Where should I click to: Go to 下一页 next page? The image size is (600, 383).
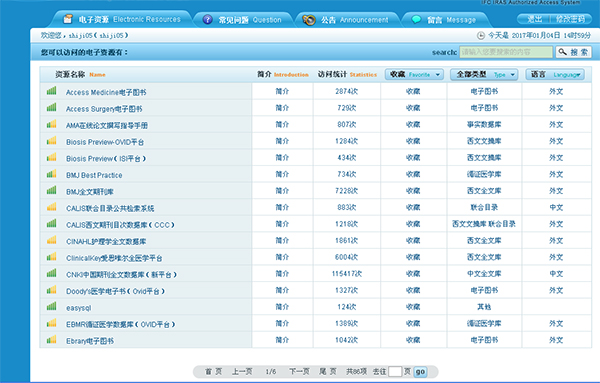point(299,372)
